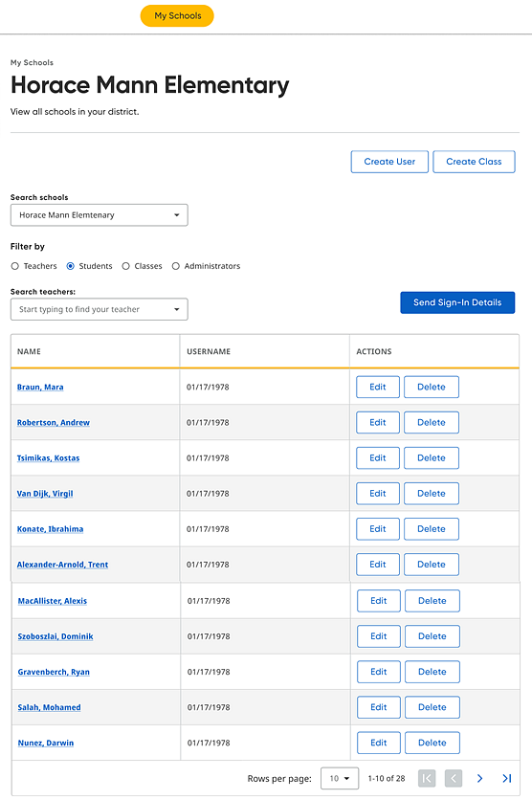Delete the Tsimikas, Kostas row
Image resolution: width=532 pixels, height=800 pixels.
click(x=432, y=457)
